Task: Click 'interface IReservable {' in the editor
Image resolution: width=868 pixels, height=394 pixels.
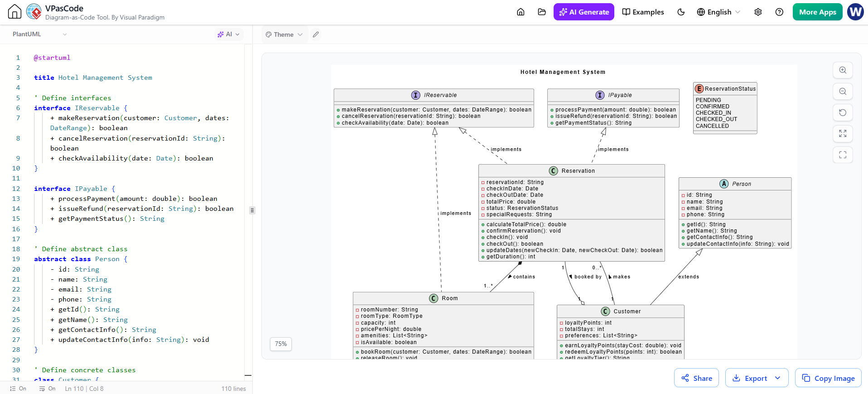Action: [x=81, y=108]
